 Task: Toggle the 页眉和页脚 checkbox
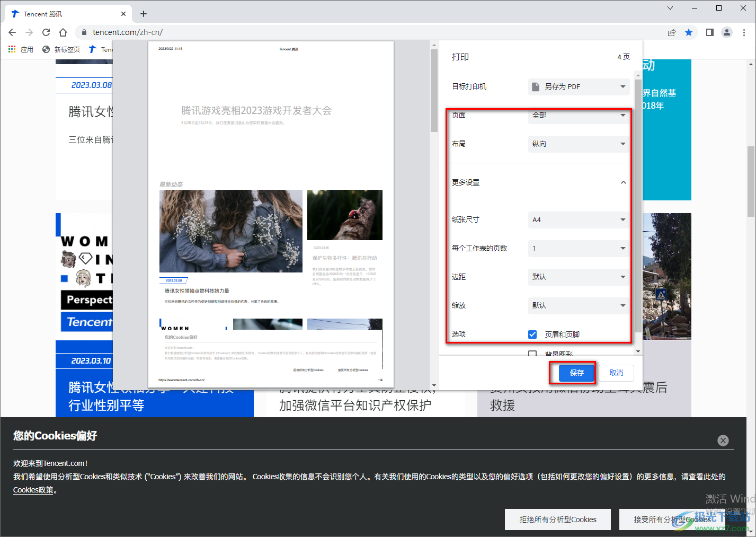(x=532, y=334)
